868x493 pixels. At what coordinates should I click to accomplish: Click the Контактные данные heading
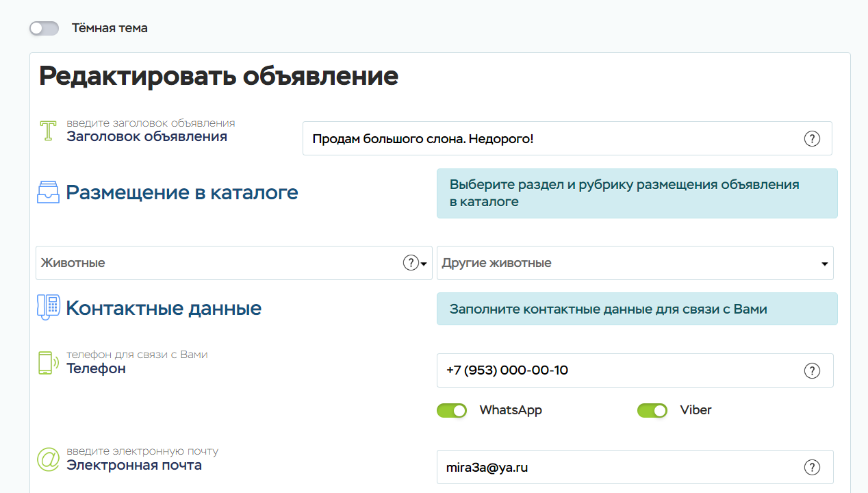point(164,308)
